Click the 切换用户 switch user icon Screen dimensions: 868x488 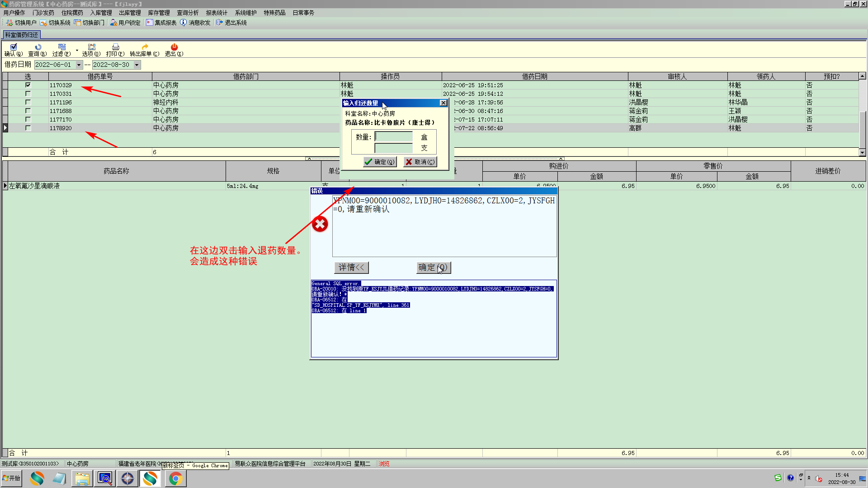click(9, 23)
